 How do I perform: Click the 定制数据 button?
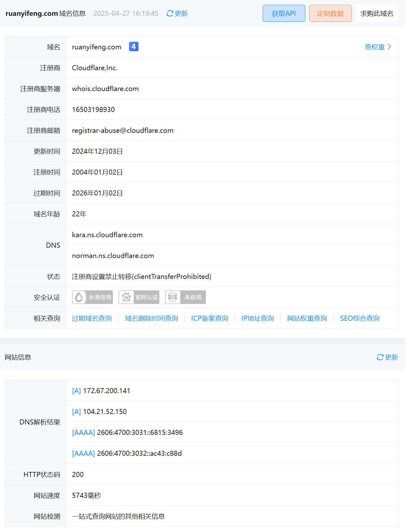click(330, 13)
